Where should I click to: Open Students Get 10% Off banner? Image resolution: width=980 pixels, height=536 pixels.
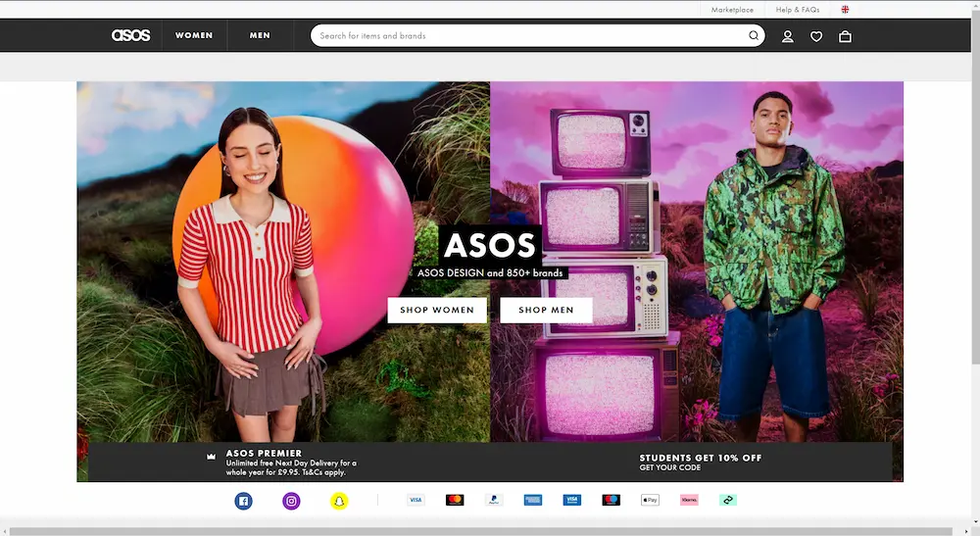[x=701, y=463]
